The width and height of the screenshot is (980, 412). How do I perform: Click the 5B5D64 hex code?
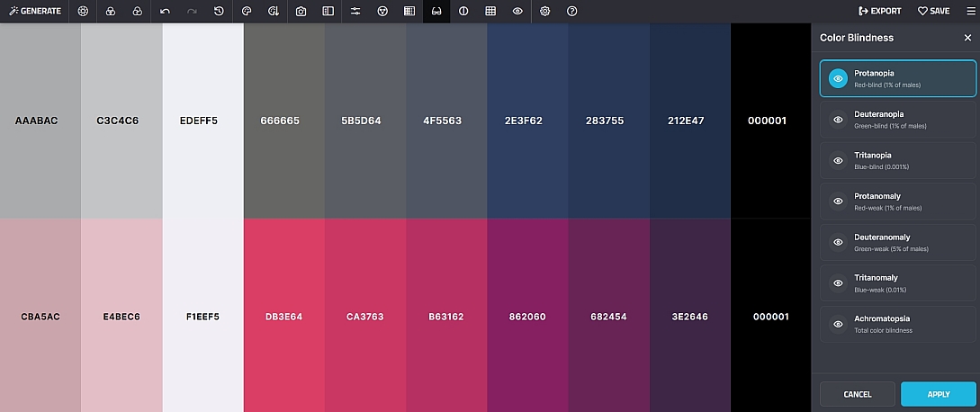(361, 121)
